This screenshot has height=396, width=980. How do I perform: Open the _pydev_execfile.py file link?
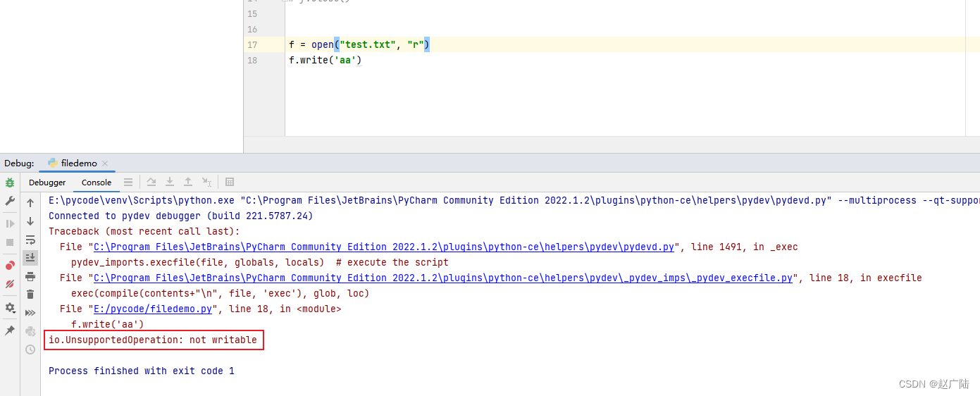[443, 278]
